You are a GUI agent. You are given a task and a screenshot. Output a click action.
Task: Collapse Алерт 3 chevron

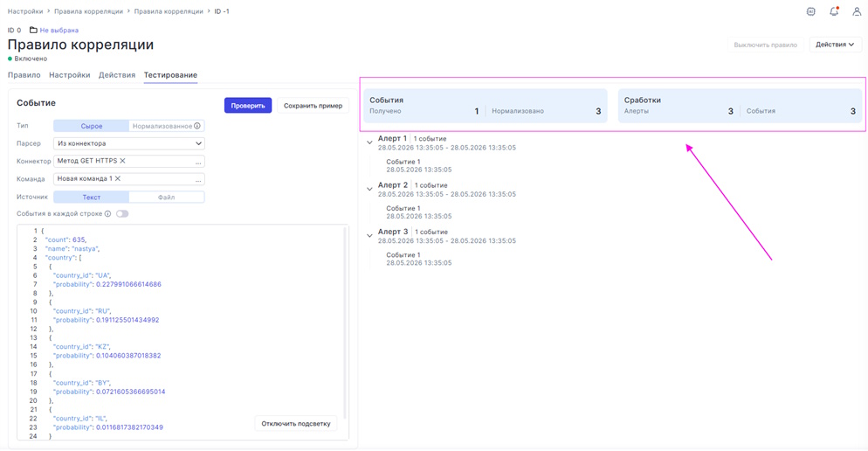point(369,235)
